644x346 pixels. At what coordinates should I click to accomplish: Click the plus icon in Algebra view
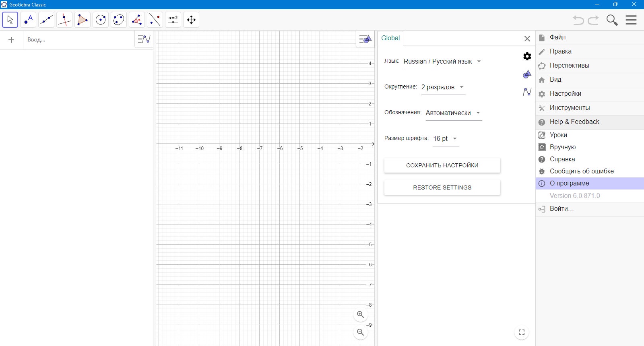11,40
